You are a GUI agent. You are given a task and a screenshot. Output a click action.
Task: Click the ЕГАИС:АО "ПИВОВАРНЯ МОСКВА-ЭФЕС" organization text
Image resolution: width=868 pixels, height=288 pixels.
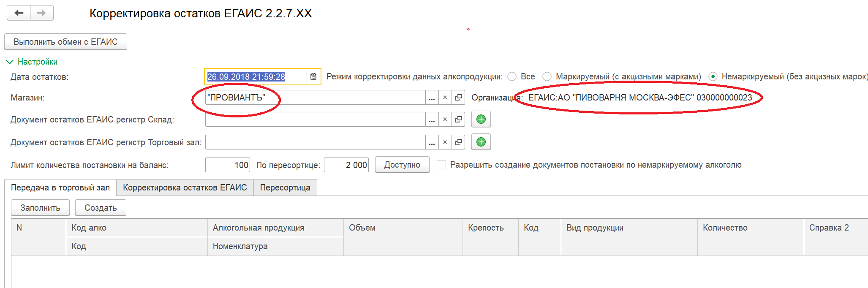640,98
